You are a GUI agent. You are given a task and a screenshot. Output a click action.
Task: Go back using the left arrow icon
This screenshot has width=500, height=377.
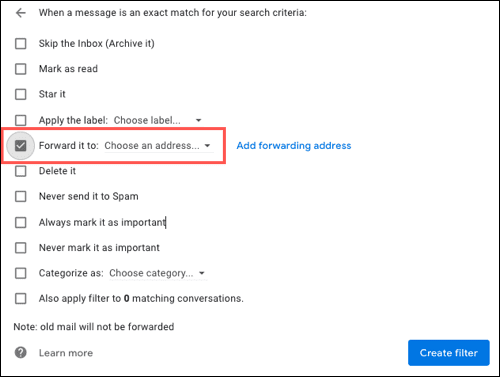click(x=21, y=13)
